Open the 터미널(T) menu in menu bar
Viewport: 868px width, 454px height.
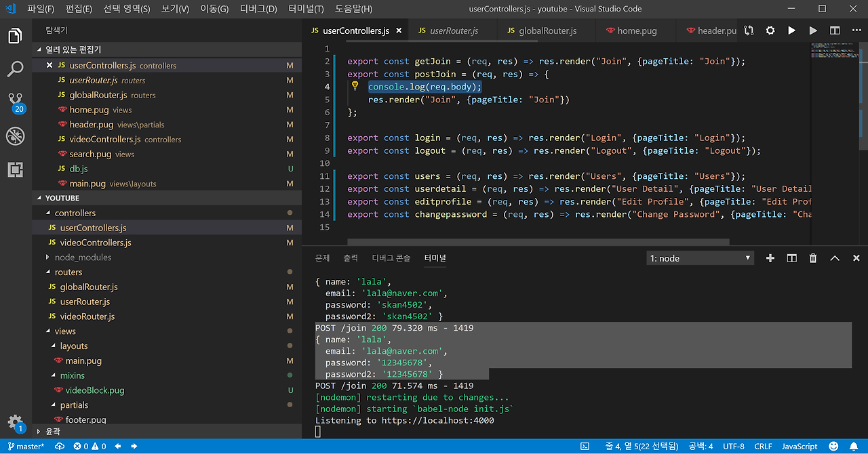click(x=306, y=9)
